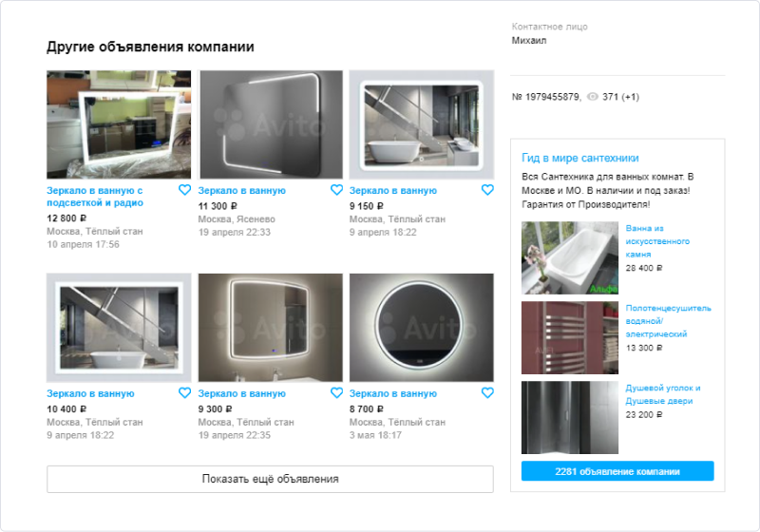The image size is (760, 532).
Task: Save the 8 700 ₽ round mirror to favorites
Action: (487, 392)
